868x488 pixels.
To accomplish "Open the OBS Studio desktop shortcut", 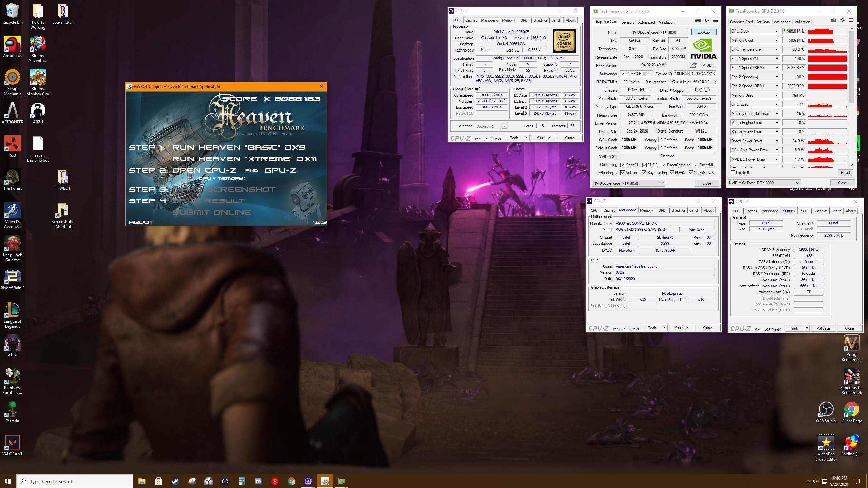I will (x=826, y=412).
